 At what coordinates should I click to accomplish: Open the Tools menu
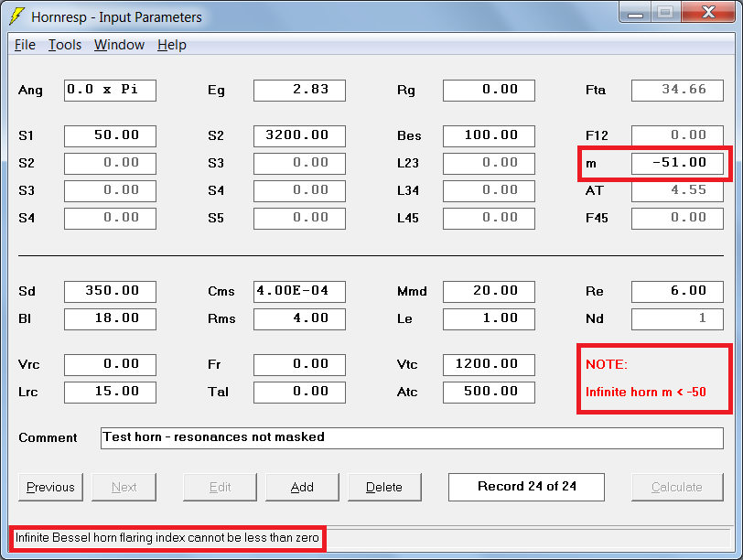[65, 45]
